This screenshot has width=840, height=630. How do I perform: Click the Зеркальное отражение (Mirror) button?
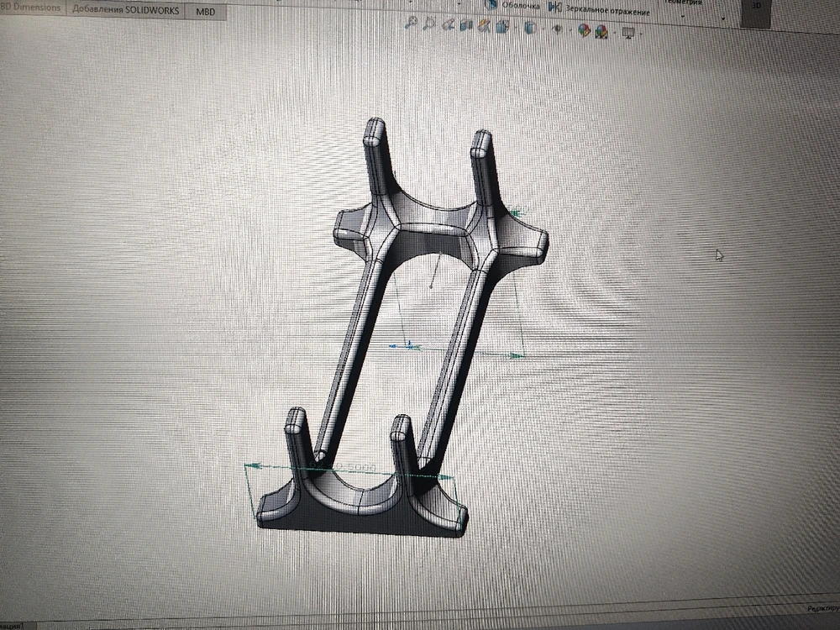click(x=605, y=10)
